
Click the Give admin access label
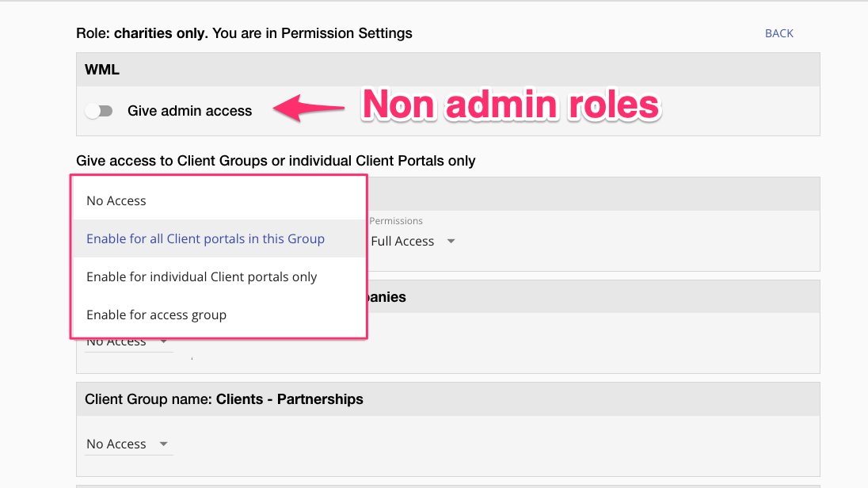(x=189, y=111)
